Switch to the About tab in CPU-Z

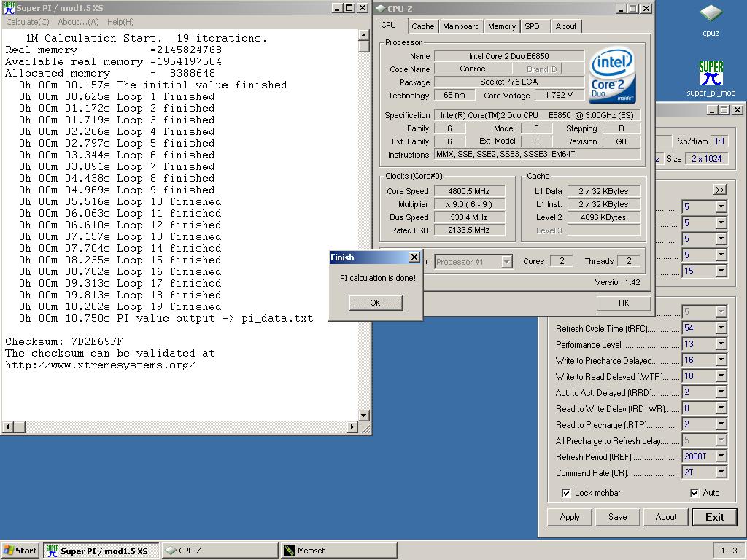[x=566, y=27]
